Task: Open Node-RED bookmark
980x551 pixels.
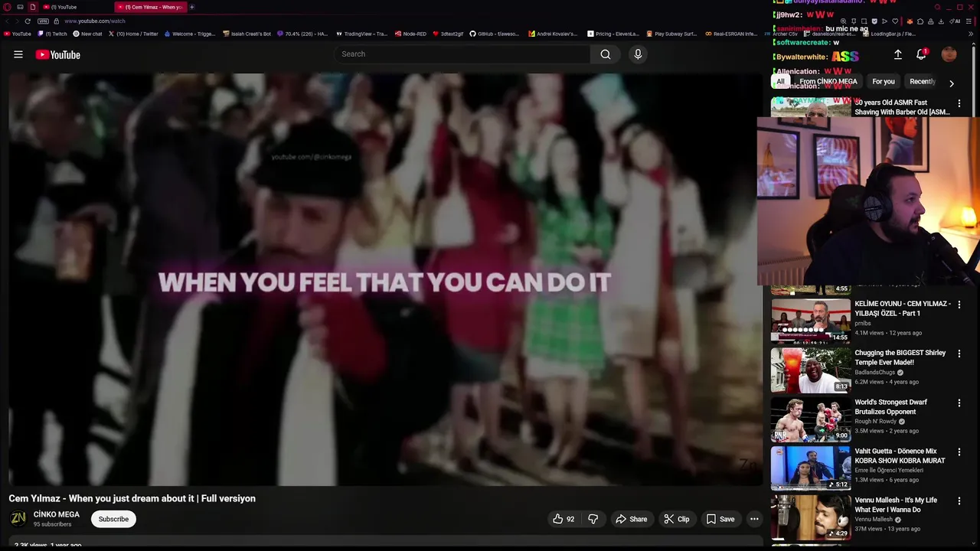Action: click(411, 34)
